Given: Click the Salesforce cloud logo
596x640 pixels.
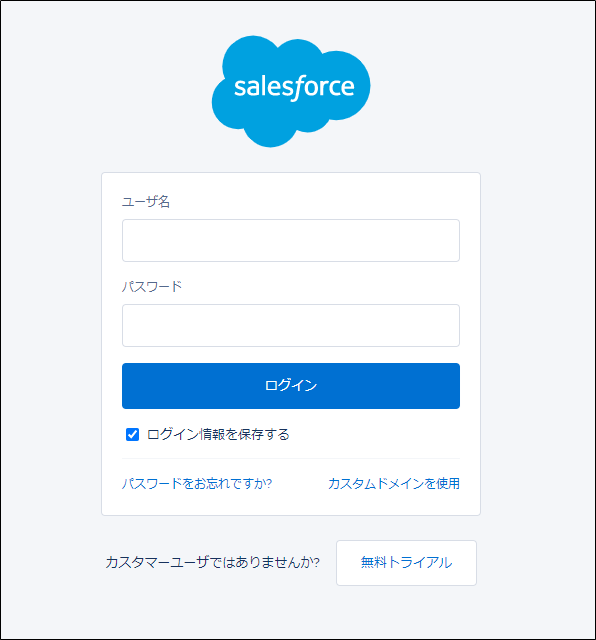Looking at the screenshot, I should (291, 91).
